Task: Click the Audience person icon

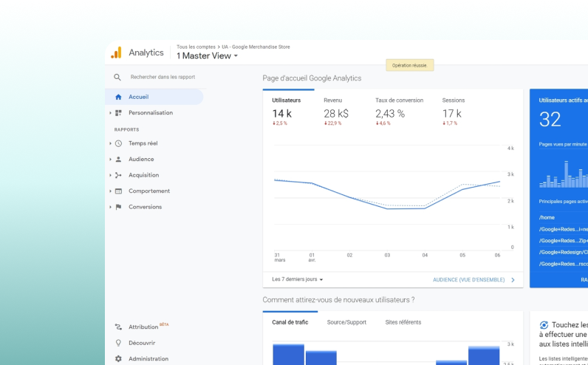Action: coord(118,160)
